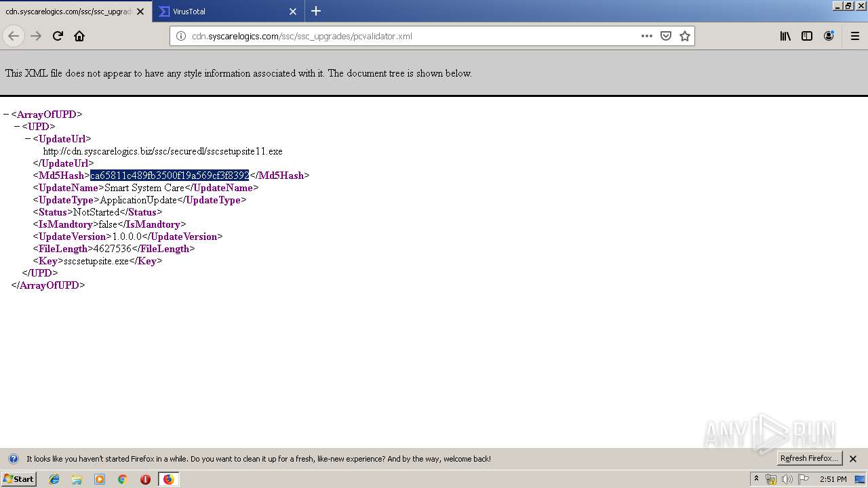Screen dimensions: 868x488
Task: Save page to Pocket
Action: click(666, 36)
